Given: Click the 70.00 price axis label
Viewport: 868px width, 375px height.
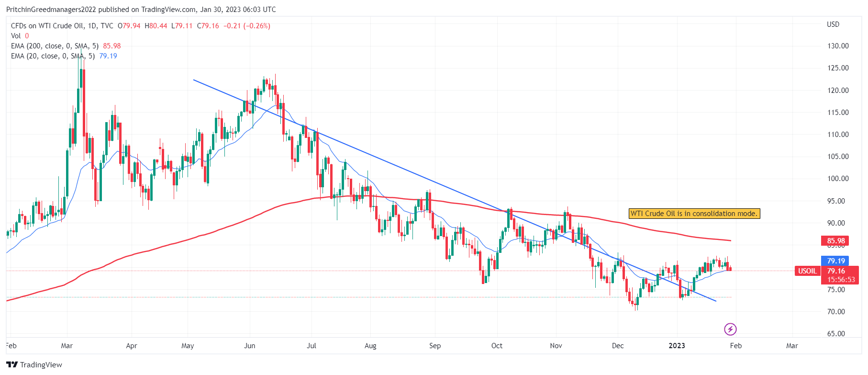Looking at the screenshot, I should click(x=836, y=312).
